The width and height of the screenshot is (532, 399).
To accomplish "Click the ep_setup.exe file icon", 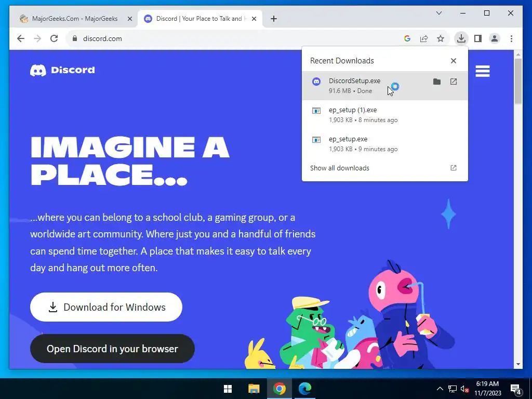I will (316, 140).
